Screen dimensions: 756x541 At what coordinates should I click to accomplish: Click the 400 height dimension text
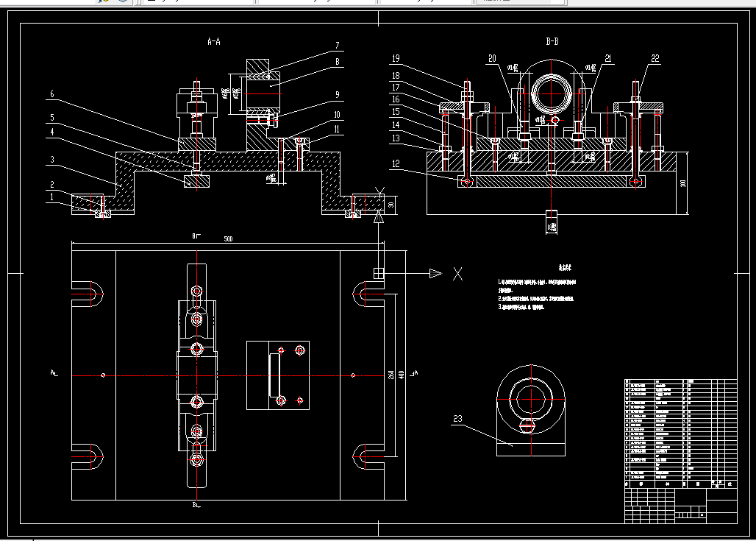coord(401,375)
